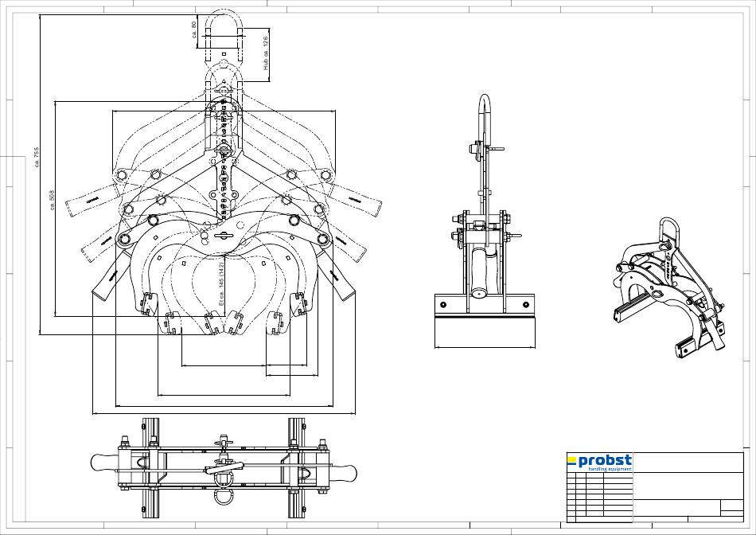Click the 'Hub ca. 126' dimension text
The height and width of the screenshot is (535, 756).
pos(265,53)
